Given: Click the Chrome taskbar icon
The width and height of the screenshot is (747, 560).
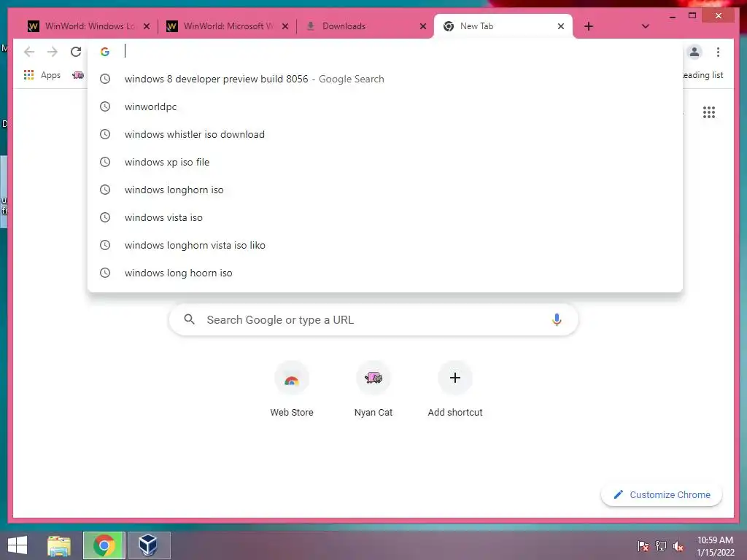Looking at the screenshot, I should (x=104, y=545).
